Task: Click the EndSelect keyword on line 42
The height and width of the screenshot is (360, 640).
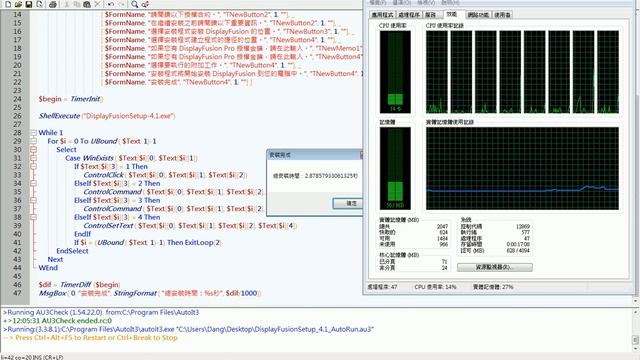Action: [x=72, y=251]
